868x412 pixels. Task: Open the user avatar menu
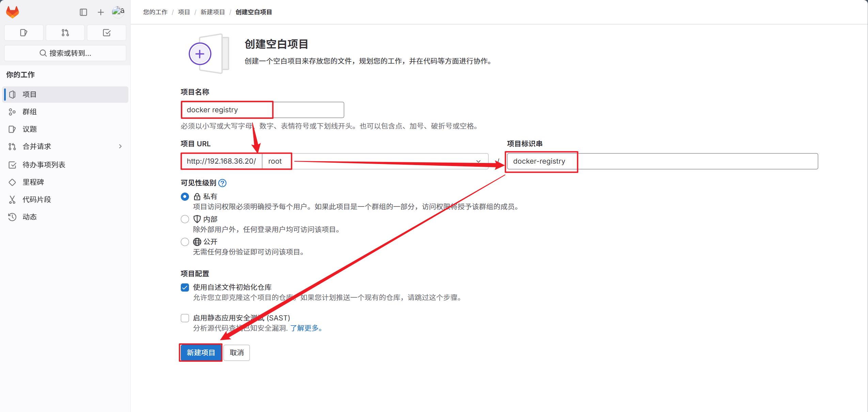point(118,12)
